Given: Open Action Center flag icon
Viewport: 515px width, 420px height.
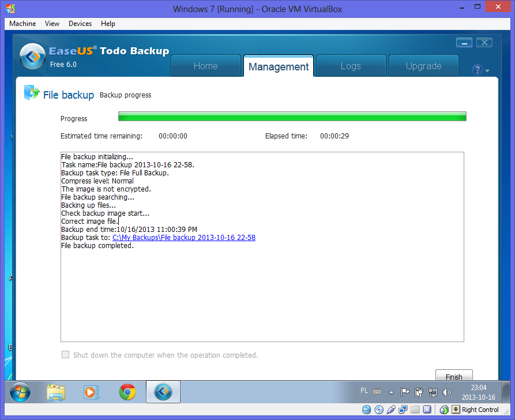Looking at the screenshot, I should coord(405,392).
